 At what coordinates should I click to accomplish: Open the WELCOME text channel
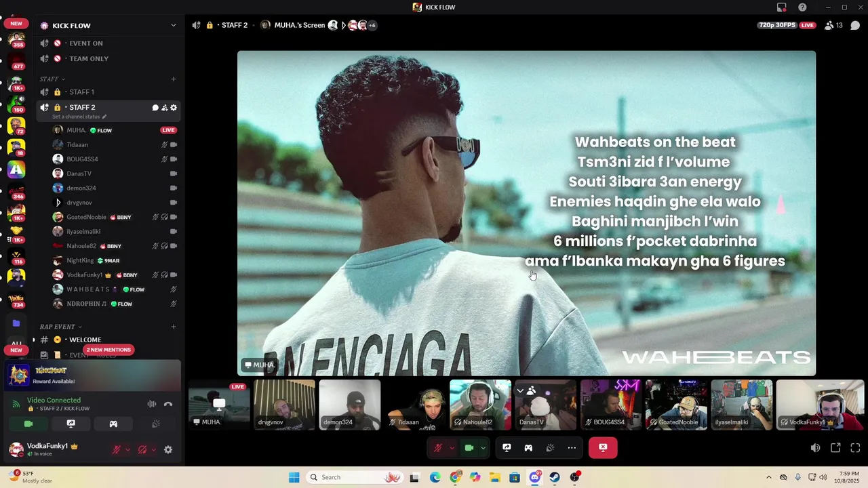point(108,340)
